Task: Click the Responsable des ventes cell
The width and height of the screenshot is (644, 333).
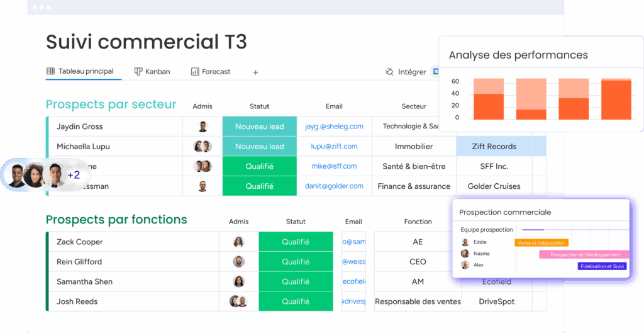Action: click(x=418, y=302)
